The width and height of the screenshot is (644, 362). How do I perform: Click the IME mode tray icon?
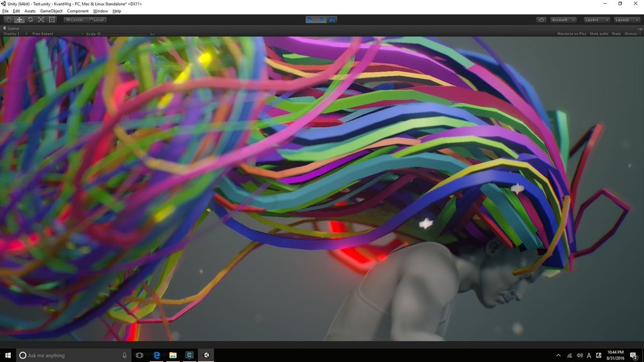tap(599, 356)
